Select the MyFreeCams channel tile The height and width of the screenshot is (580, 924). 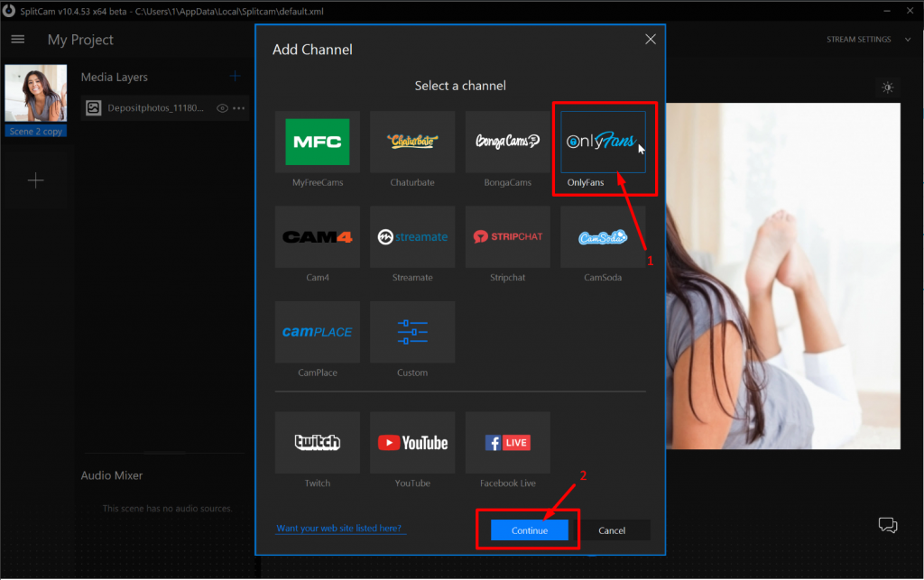click(317, 142)
